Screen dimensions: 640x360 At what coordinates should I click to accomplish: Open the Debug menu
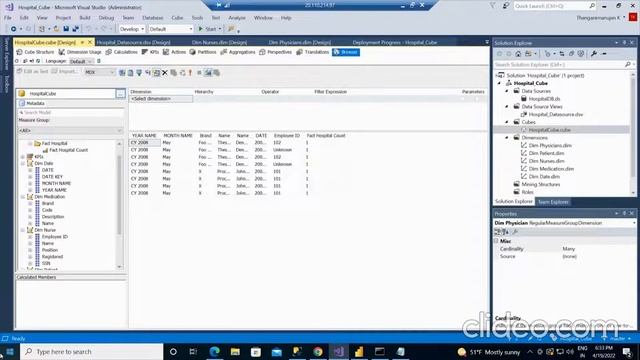106,18
